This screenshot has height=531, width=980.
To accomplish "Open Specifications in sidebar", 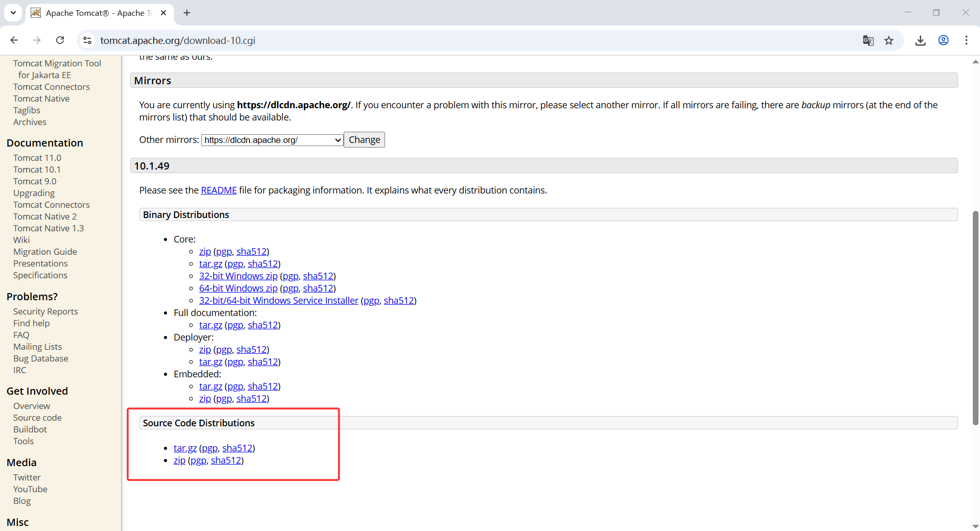I will click(x=40, y=275).
